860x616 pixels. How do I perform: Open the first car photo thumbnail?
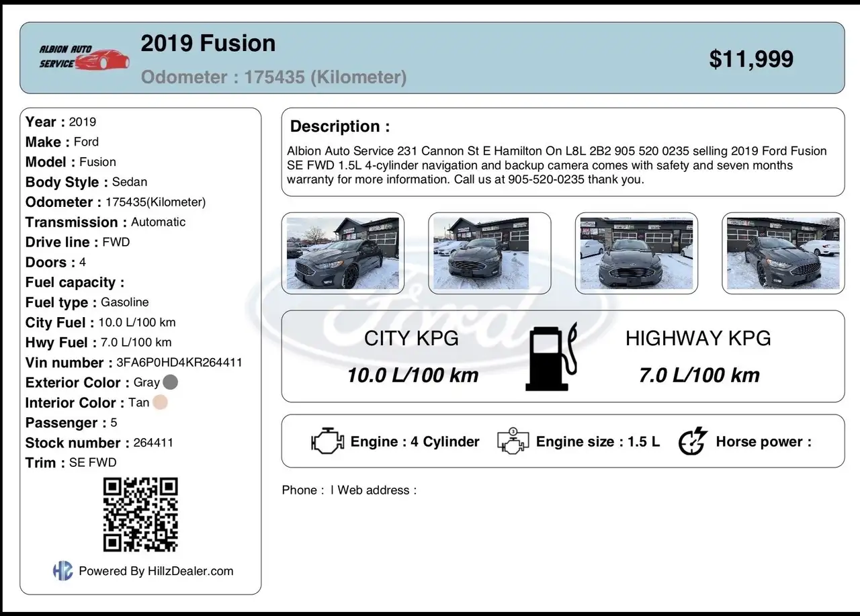coord(343,253)
